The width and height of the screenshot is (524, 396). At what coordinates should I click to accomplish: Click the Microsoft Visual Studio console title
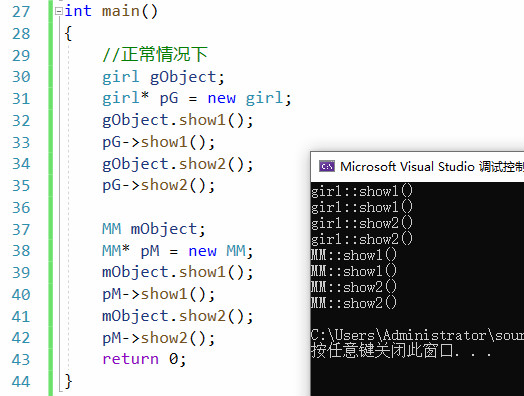[432, 166]
